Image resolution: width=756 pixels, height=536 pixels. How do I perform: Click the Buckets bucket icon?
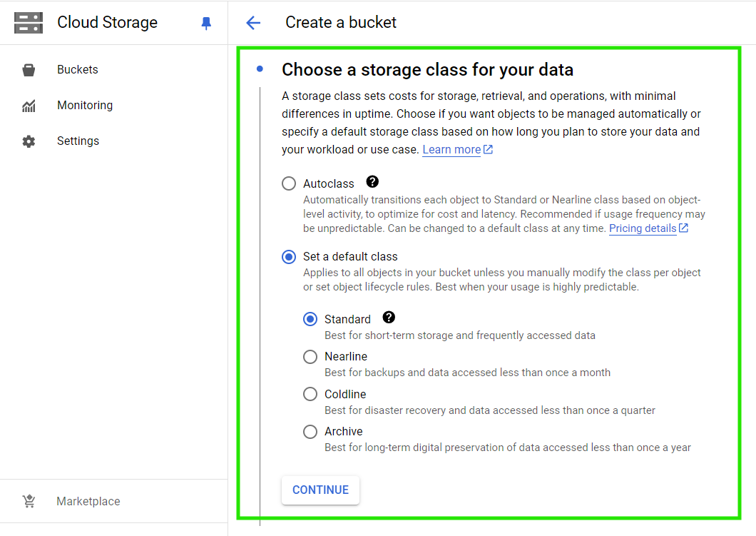(x=29, y=70)
